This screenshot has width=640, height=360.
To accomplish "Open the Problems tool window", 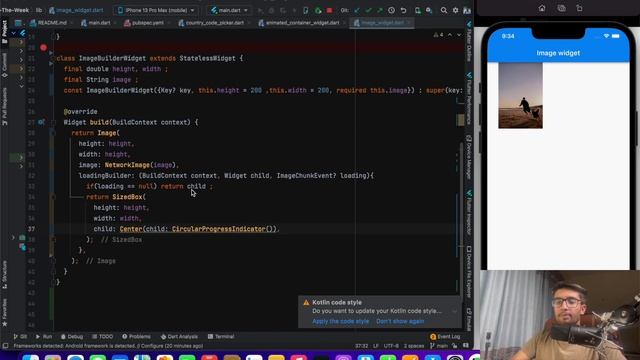I will pos(136,337).
